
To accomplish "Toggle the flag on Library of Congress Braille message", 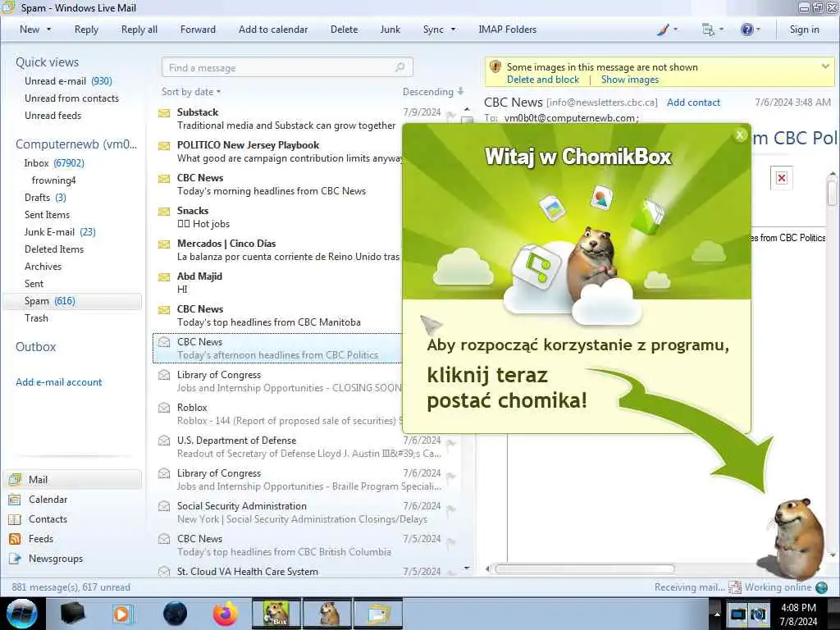I will [x=451, y=477].
